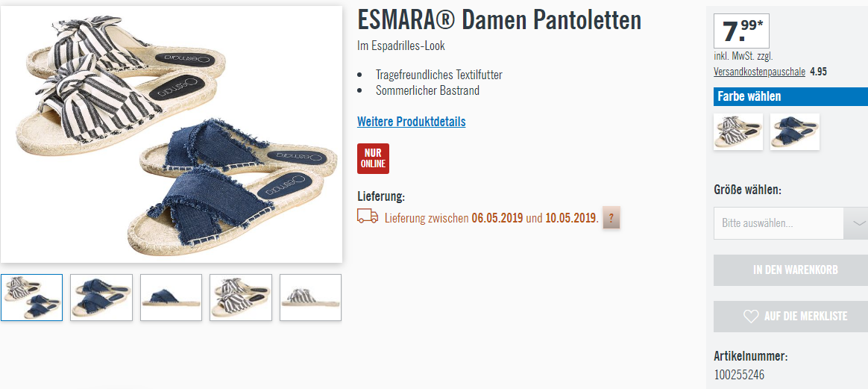The width and height of the screenshot is (868, 389).
Task: Open the Größe wählen dropdown arrow
Action: pos(856,223)
